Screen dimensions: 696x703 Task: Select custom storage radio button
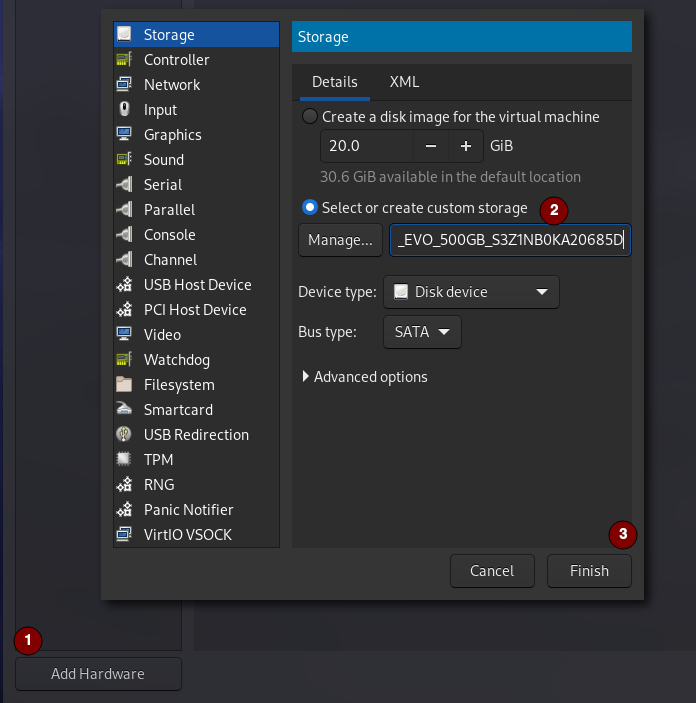(310, 208)
